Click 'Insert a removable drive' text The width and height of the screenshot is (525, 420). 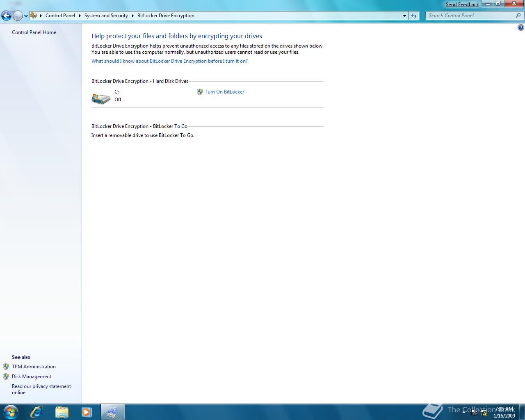(x=143, y=135)
